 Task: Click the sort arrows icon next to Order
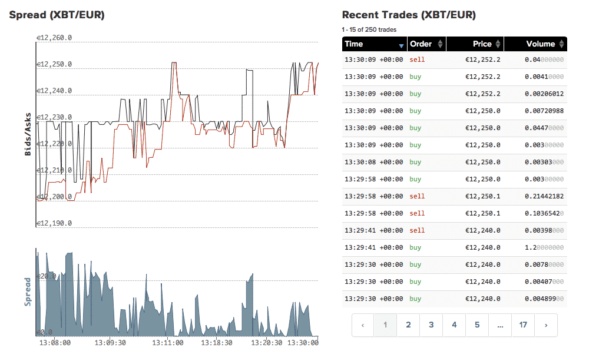coord(440,44)
